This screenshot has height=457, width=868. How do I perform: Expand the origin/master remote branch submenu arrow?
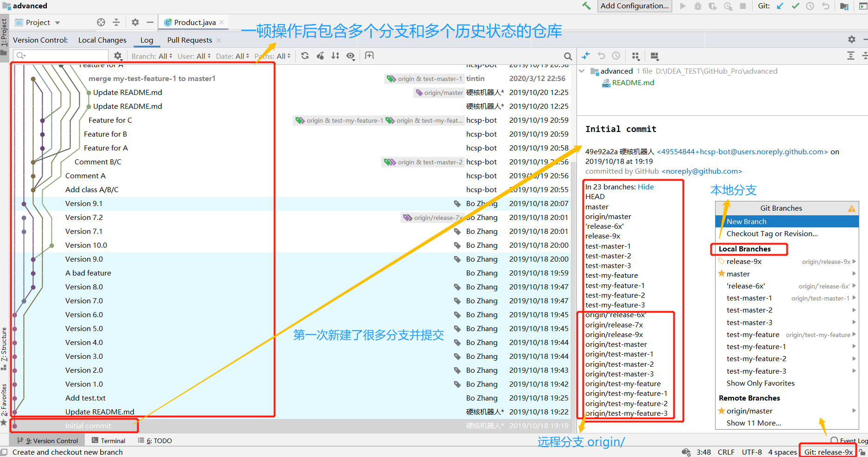pos(854,411)
